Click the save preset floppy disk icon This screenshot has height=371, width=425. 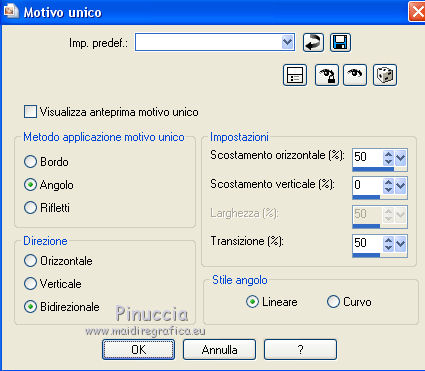tap(340, 43)
